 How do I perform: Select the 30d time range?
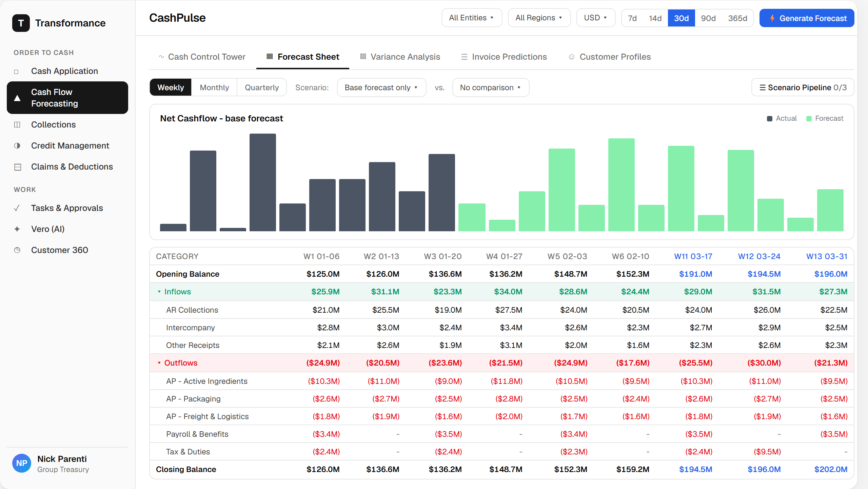(681, 18)
